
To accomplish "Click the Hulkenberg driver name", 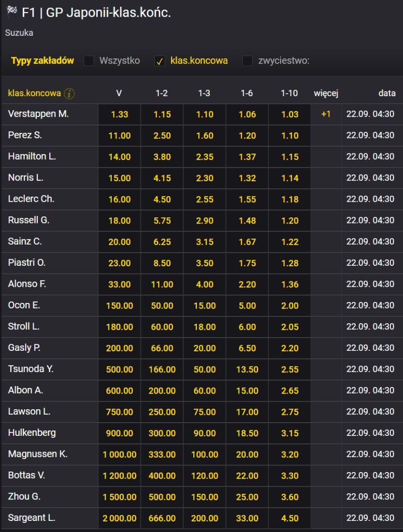I will pyautogui.click(x=32, y=433).
